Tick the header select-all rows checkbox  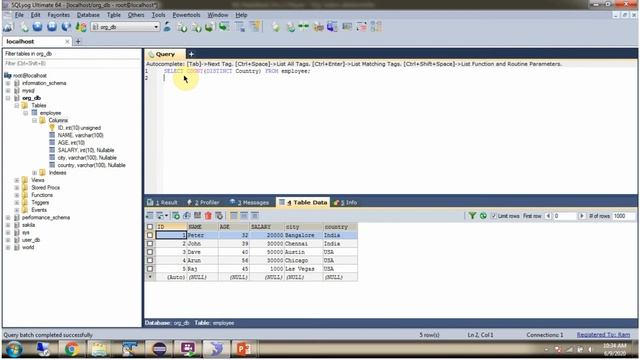click(150, 227)
